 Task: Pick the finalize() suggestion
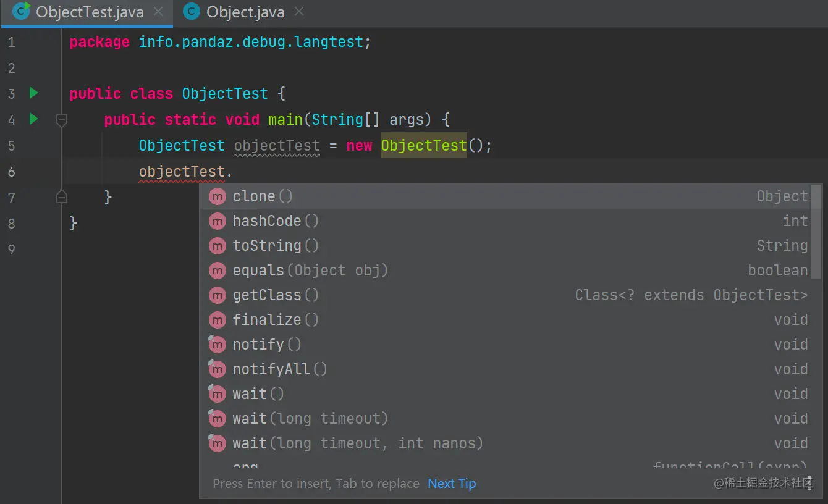[x=505, y=320]
